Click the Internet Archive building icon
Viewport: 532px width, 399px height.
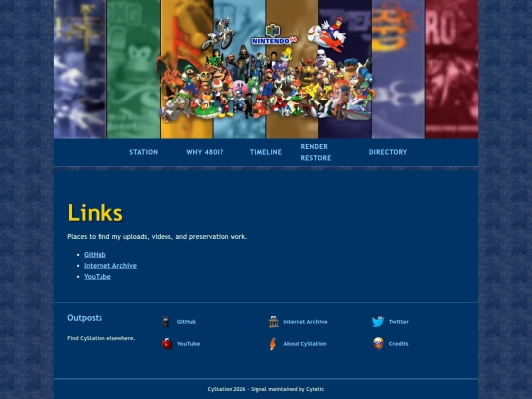pyautogui.click(x=273, y=321)
